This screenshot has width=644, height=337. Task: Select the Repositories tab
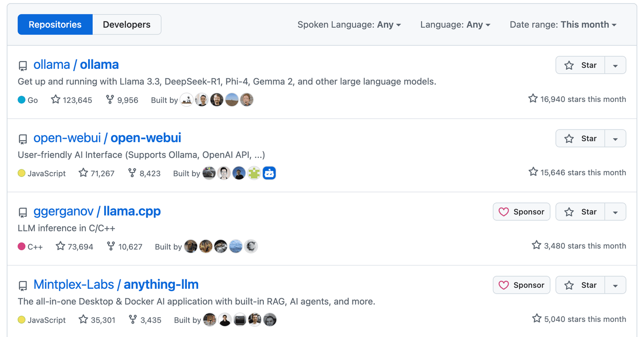coord(55,24)
